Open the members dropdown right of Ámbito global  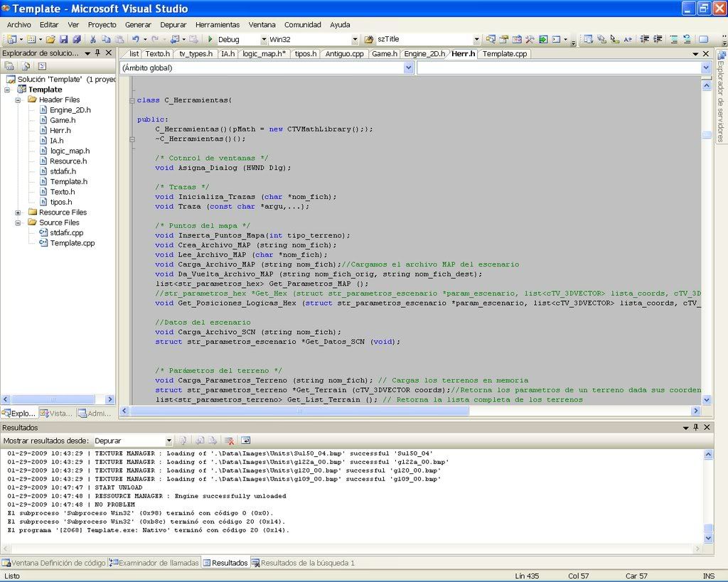click(706, 68)
